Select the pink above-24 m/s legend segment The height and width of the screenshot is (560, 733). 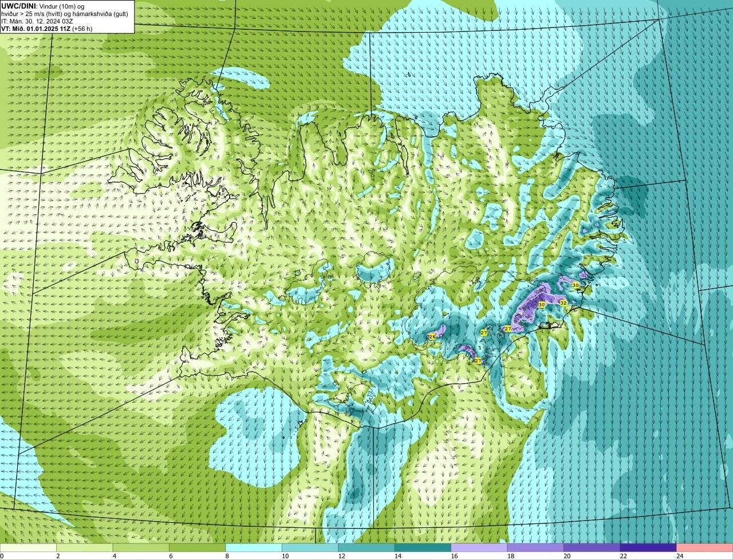(705, 547)
